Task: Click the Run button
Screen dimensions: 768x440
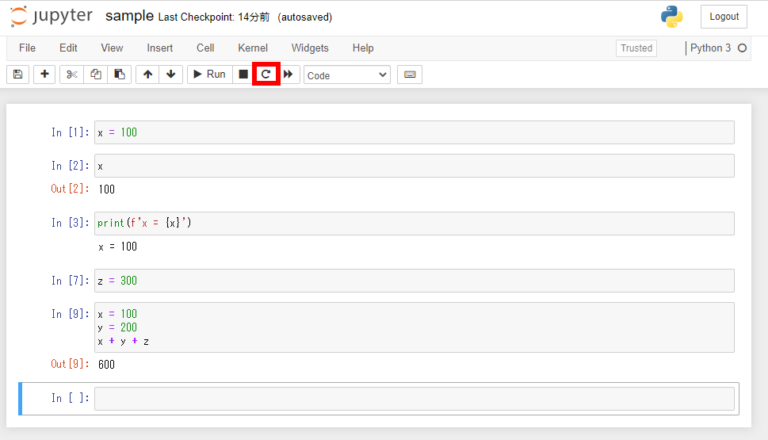Action: pos(210,74)
